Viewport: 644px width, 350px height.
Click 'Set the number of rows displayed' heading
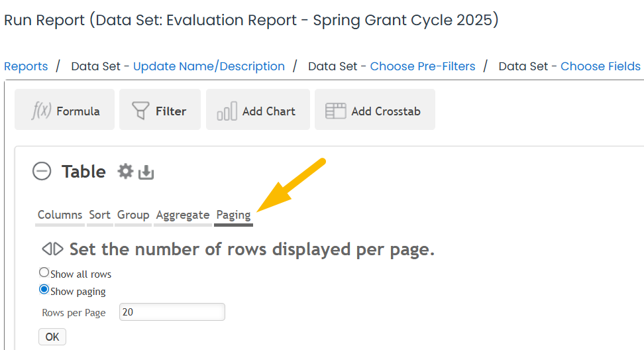click(x=252, y=249)
